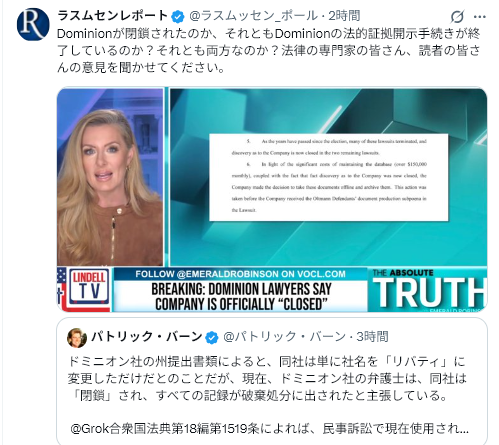Open the @ラスムッセン_ポール handle
Viewport: 499px width, 445px height.
pyautogui.click(x=254, y=16)
